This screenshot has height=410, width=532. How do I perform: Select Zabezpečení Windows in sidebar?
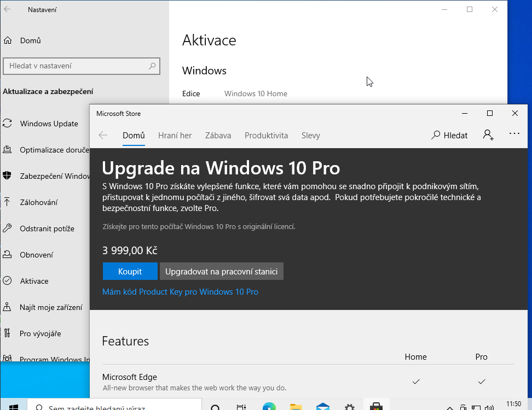pyautogui.click(x=45, y=176)
